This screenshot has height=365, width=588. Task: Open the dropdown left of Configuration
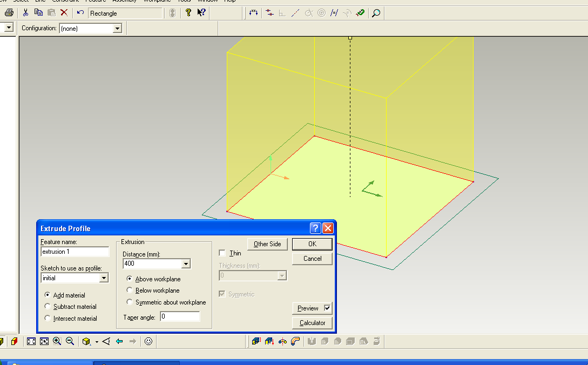pos(9,28)
